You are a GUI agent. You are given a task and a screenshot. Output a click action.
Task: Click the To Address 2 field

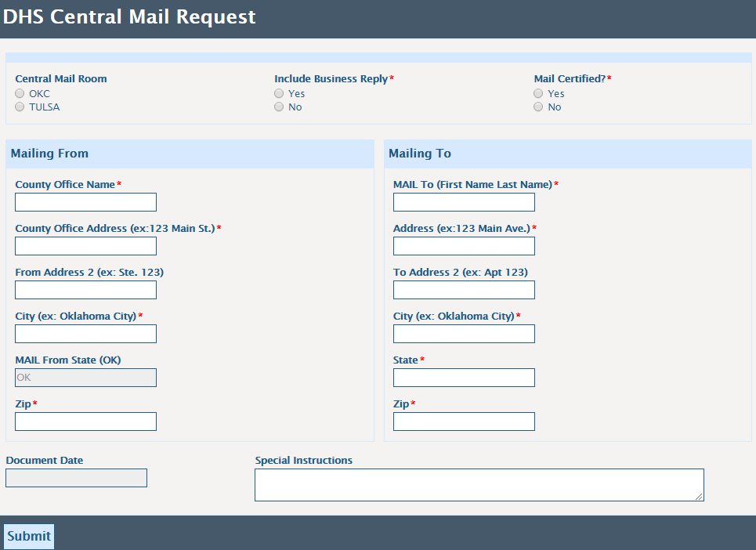[x=464, y=290]
